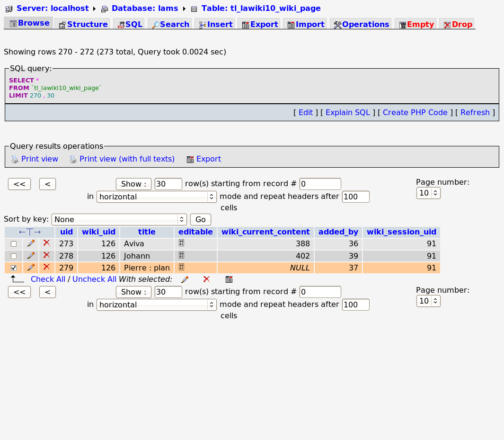Click the edit pencil for Pierre : plan row
504x440 pixels.
(x=31, y=268)
